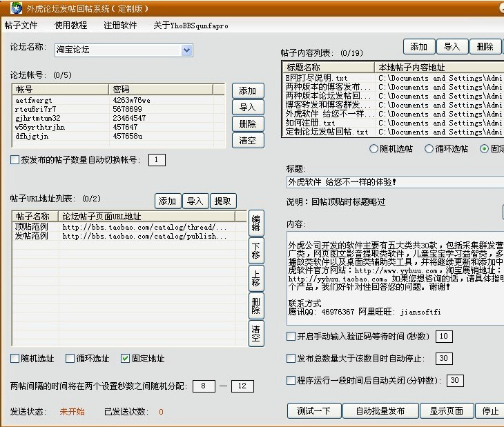
Task: Click 提取 button above URL list
Action: (x=222, y=201)
